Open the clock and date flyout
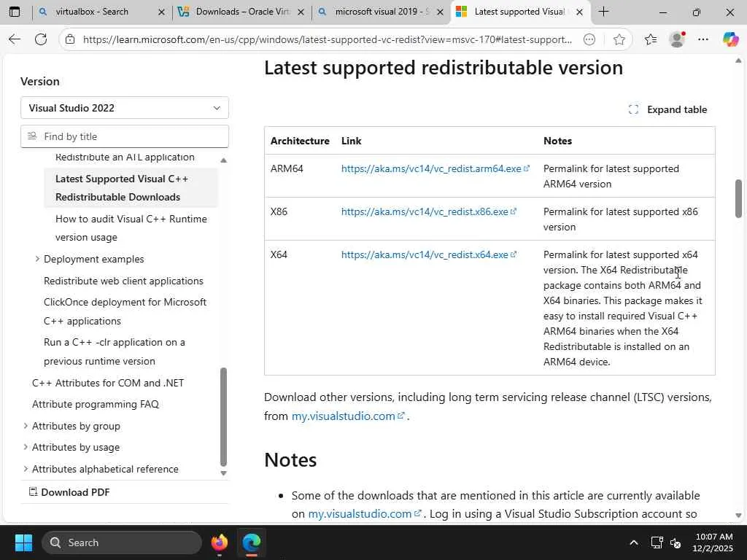 point(713,542)
